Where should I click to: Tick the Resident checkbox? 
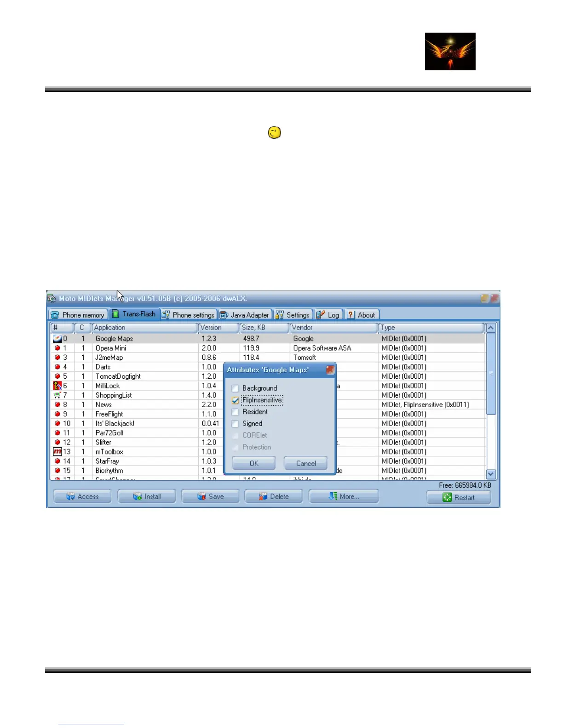pyautogui.click(x=236, y=412)
